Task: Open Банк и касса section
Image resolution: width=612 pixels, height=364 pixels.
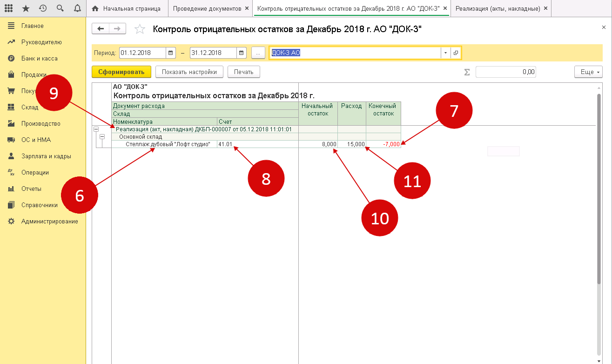Action: (39, 59)
